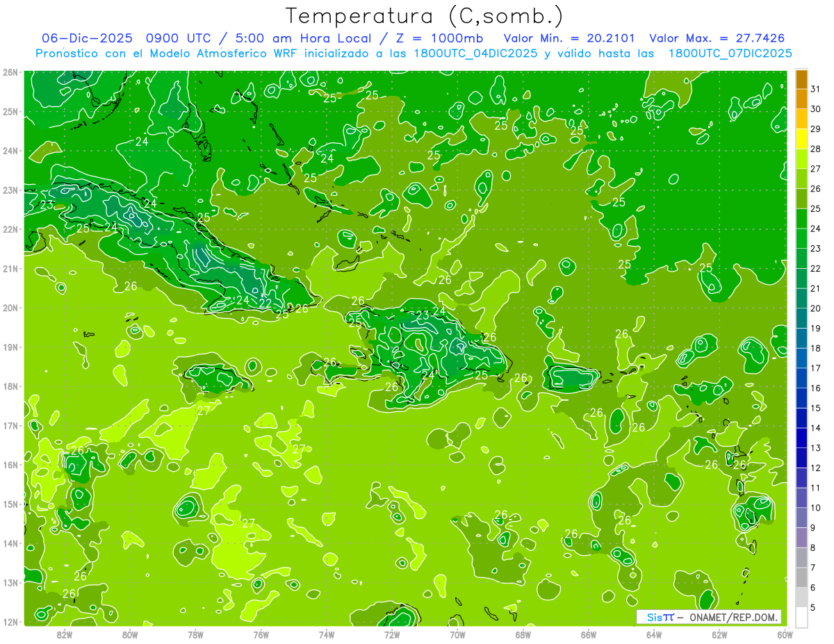
Task: Click the 80W longitude axis label
Action: tap(129, 634)
